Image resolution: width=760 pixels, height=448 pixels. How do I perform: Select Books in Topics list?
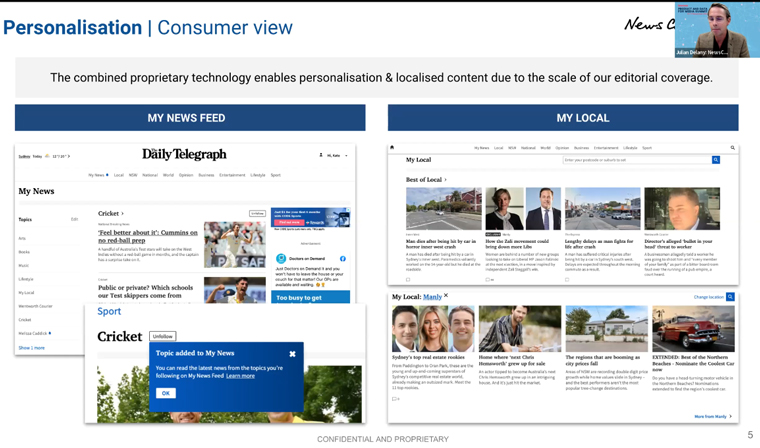pos(24,252)
